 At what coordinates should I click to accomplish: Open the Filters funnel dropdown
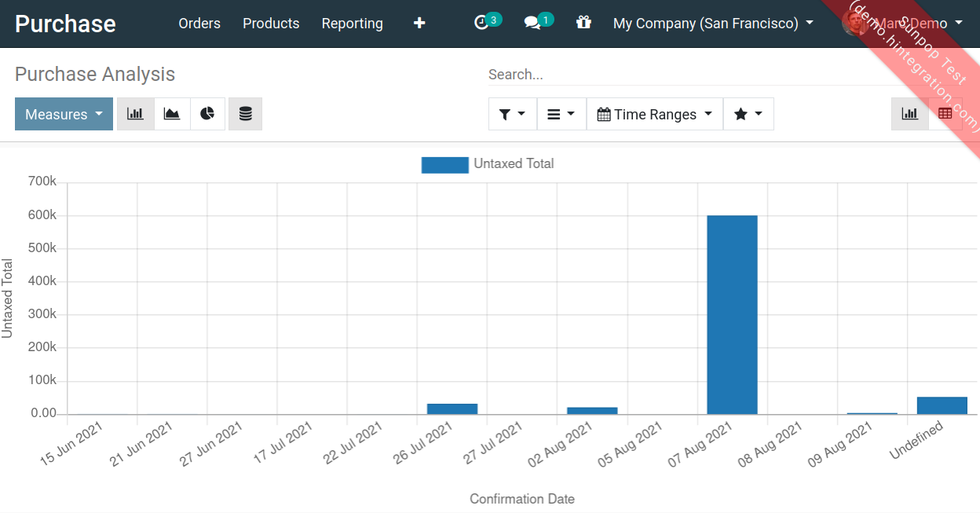pos(512,114)
